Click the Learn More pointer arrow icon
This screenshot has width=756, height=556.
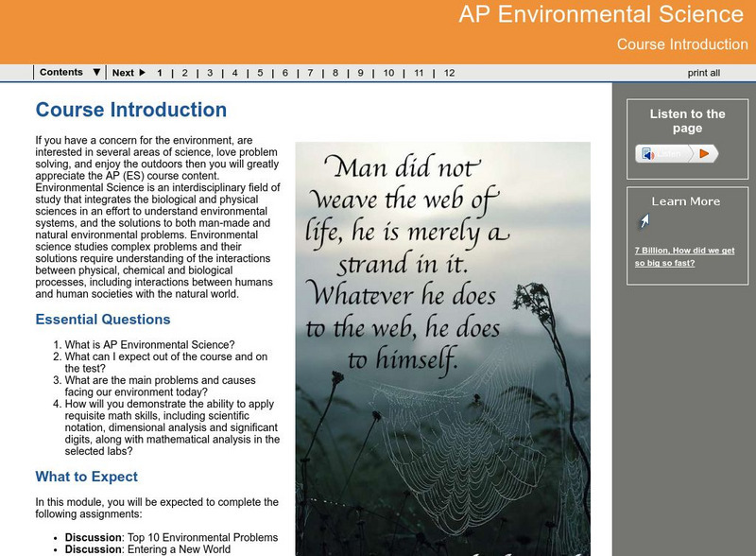tap(644, 222)
